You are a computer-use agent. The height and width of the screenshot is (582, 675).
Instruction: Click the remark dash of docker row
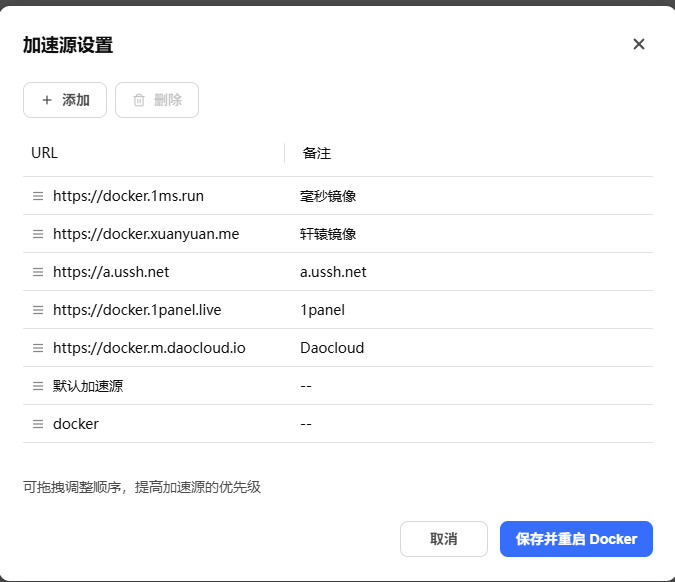click(x=306, y=424)
